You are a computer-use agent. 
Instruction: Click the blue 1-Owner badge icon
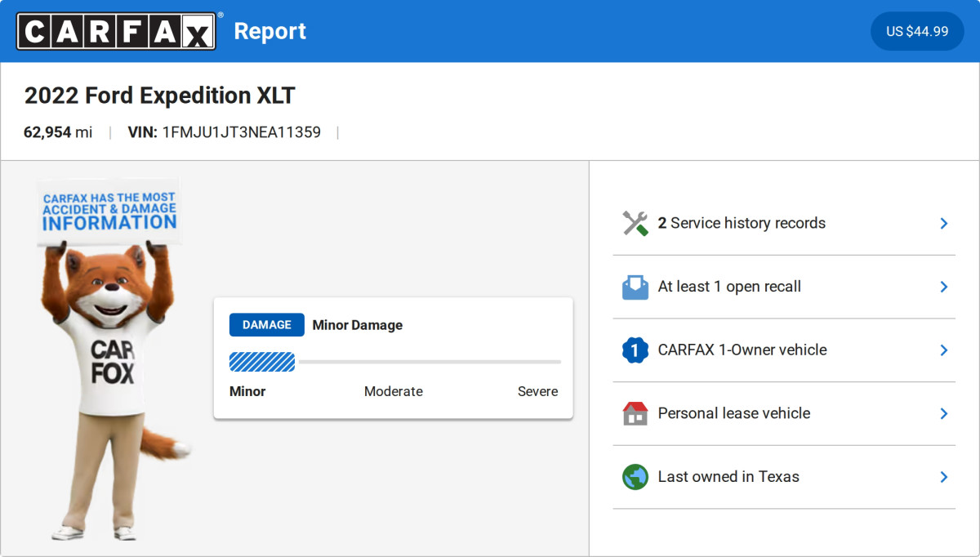point(635,350)
